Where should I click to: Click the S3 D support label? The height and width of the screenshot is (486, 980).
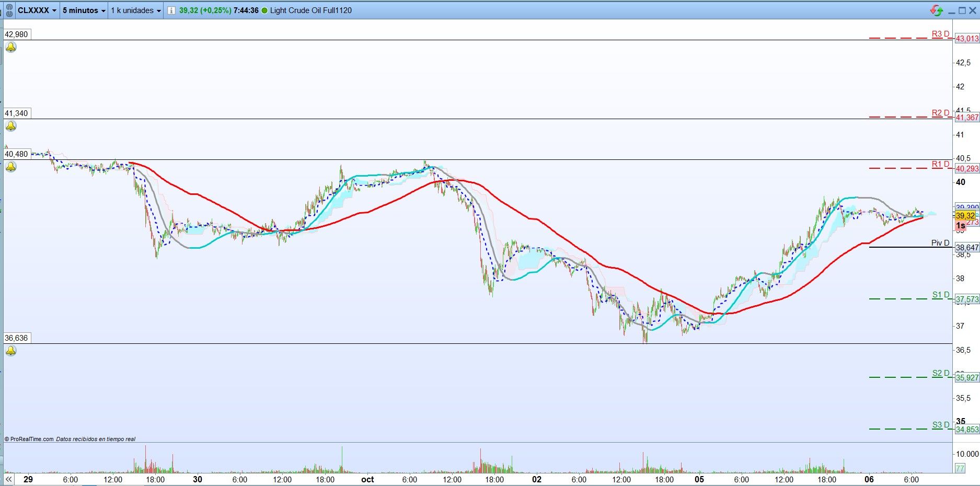point(941,425)
